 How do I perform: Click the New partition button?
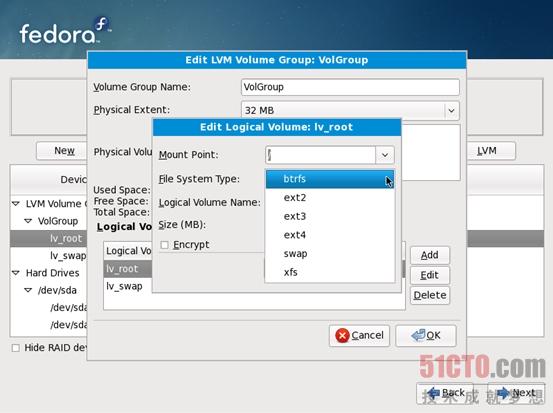tap(62, 151)
